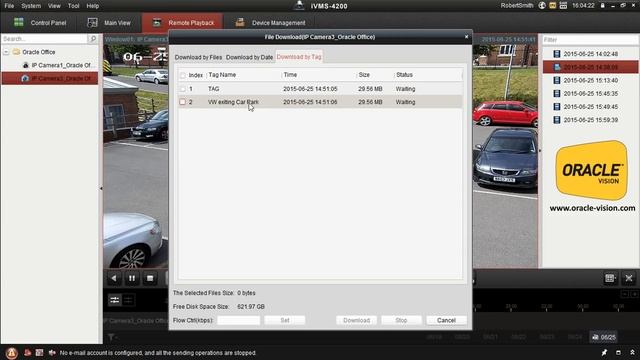This screenshot has height=360, width=640.
Task: Select tag 2015-06-25 15:45:35
Action: coord(590,93)
